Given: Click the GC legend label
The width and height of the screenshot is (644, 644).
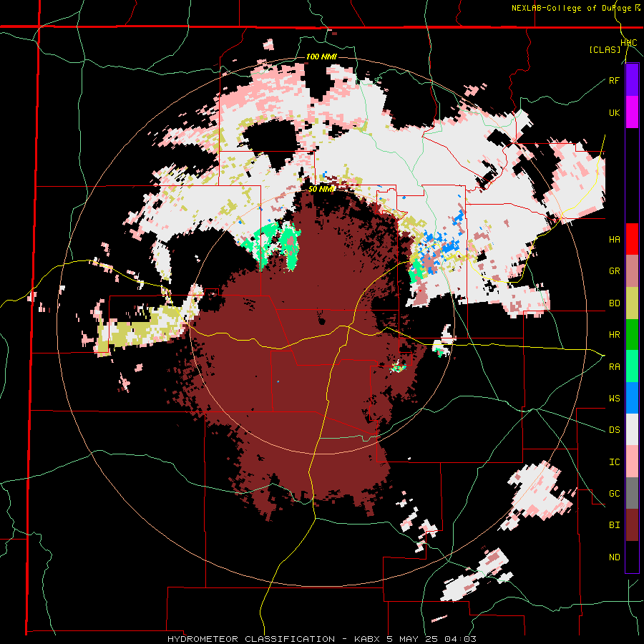Looking at the screenshot, I should [x=614, y=494].
